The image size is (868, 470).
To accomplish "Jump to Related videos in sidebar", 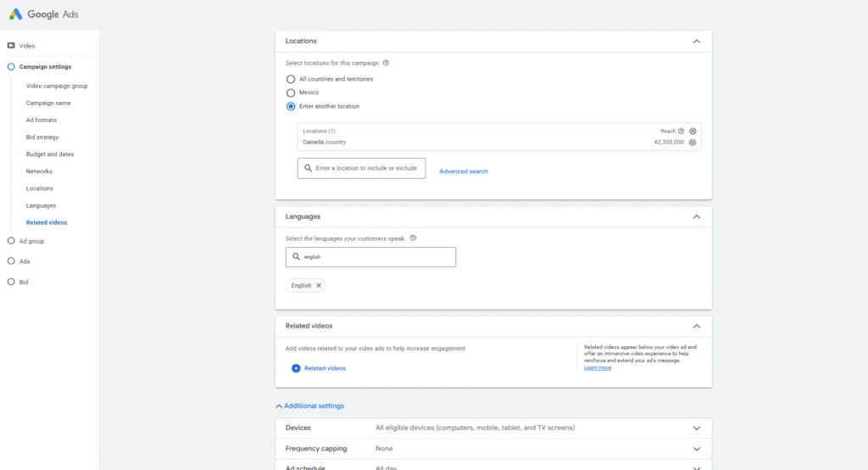I will (47, 222).
